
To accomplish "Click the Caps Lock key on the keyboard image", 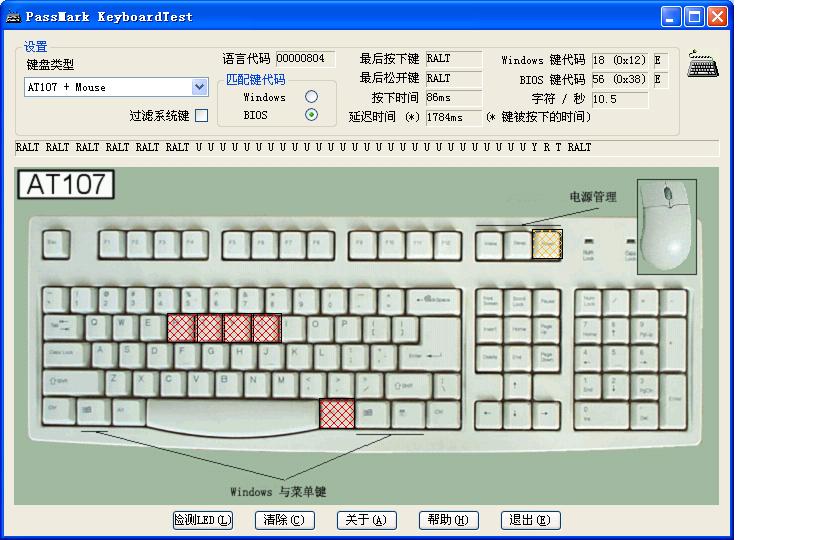I will pos(66,355).
